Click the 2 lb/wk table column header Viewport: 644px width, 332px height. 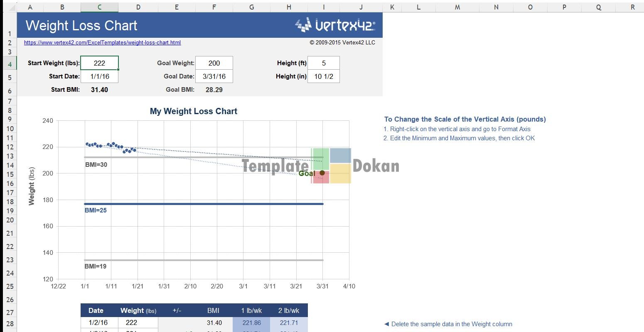289,310
